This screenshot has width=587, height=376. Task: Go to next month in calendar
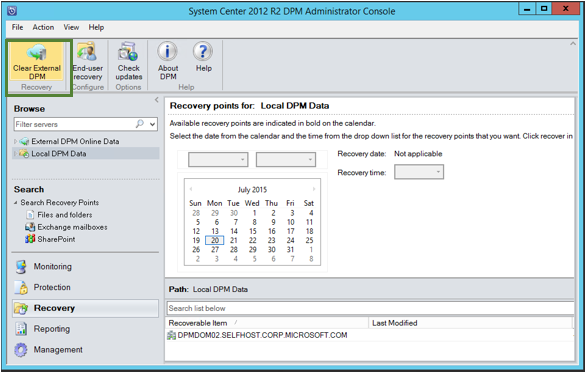[314, 189]
